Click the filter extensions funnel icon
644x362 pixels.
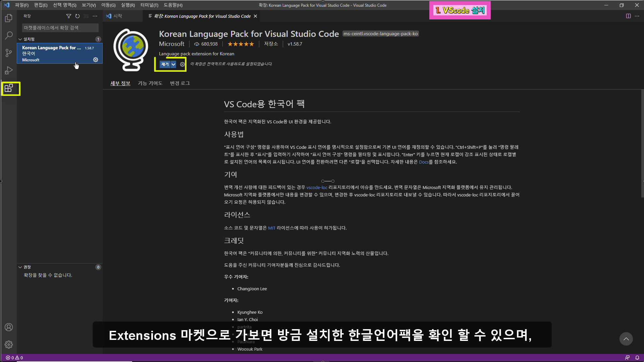pyautogui.click(x=69, y=16)
